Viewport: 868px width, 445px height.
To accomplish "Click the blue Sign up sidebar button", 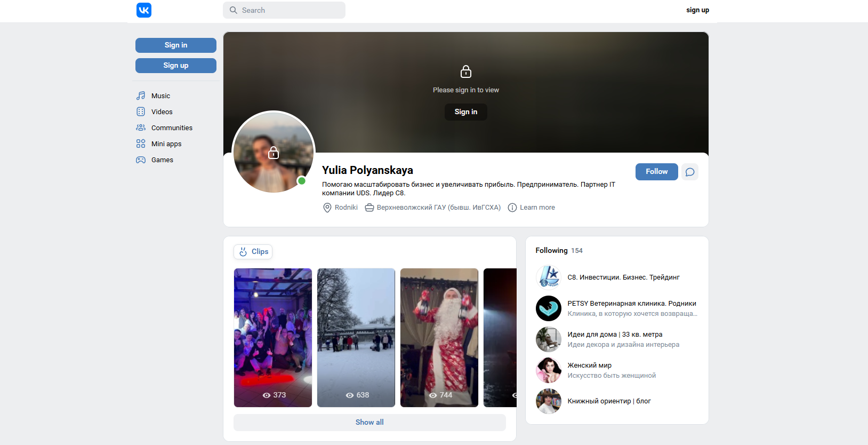I will pos(176,66).
